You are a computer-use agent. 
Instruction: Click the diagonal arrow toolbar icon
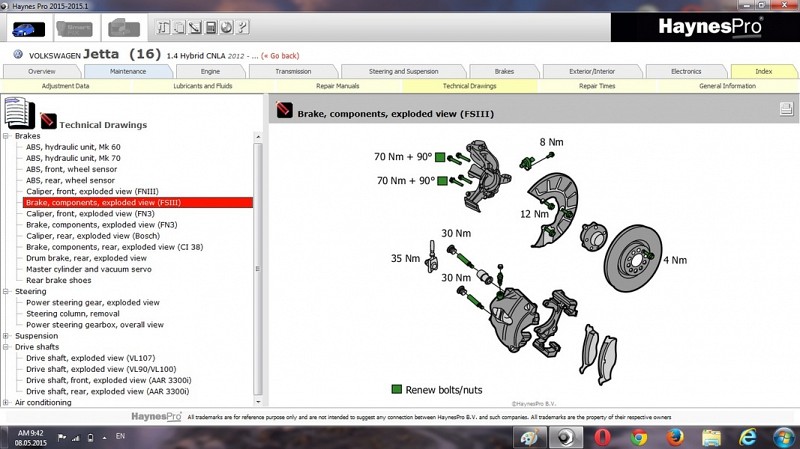[x=195, y=27]
